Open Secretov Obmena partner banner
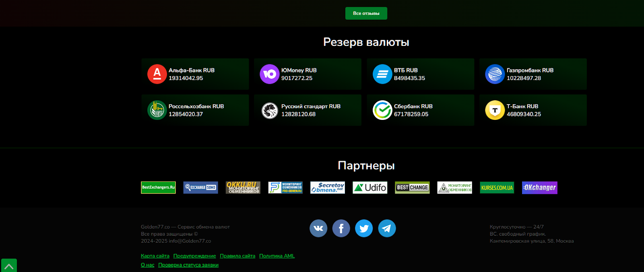644x272 pixels. (328, 188)
